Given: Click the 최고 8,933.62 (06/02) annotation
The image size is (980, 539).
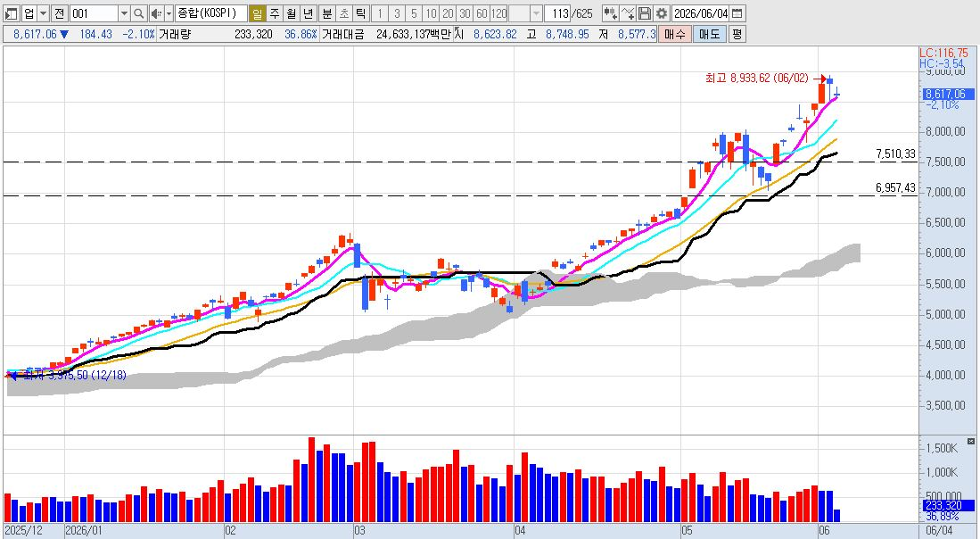Looking at the screenshot, I should click(x=756, y=79).
